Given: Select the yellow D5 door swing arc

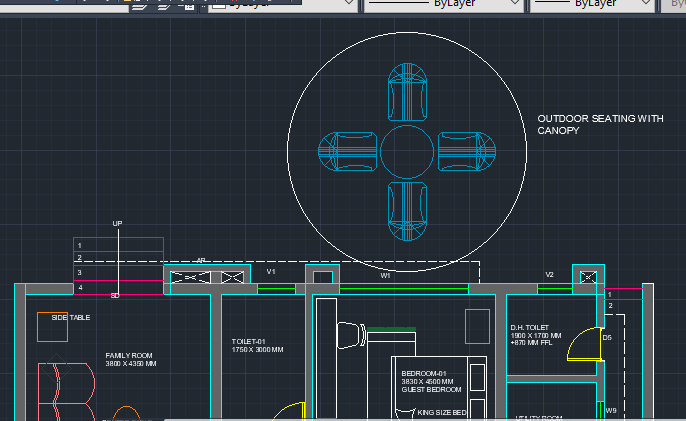Looking at the screenshot, I should (584, 344).
